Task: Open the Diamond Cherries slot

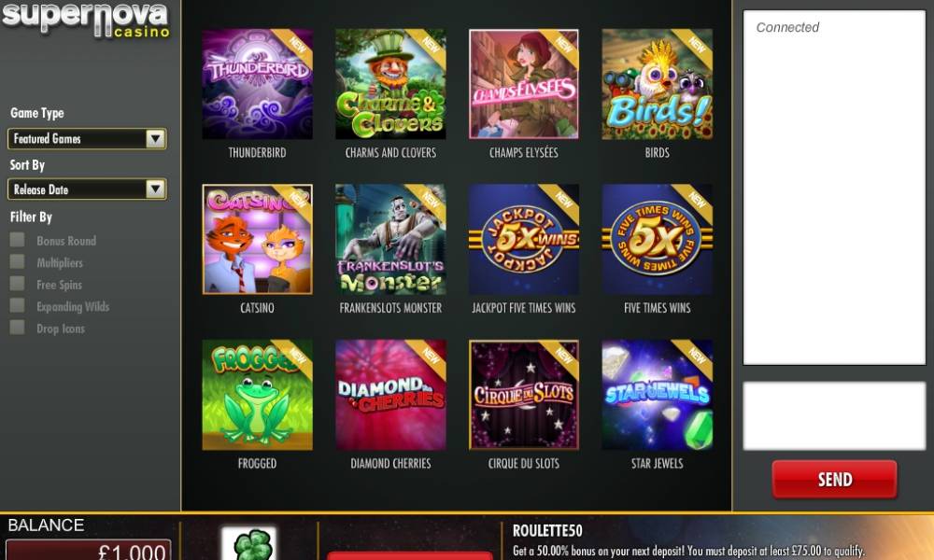Action: 390,395
